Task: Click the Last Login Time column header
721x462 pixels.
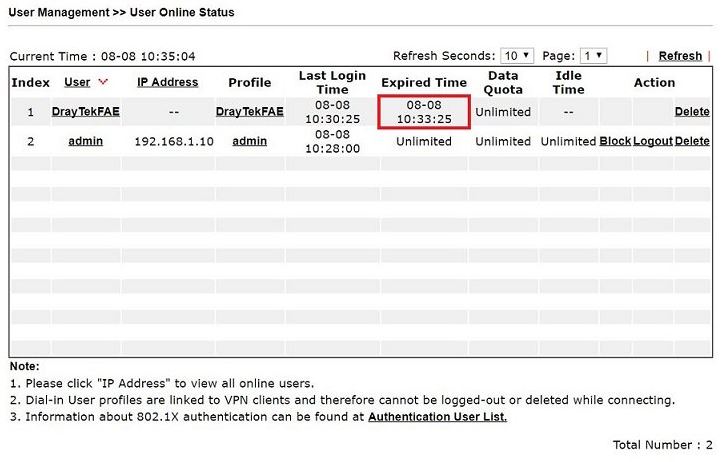Action: coord(331,82)
